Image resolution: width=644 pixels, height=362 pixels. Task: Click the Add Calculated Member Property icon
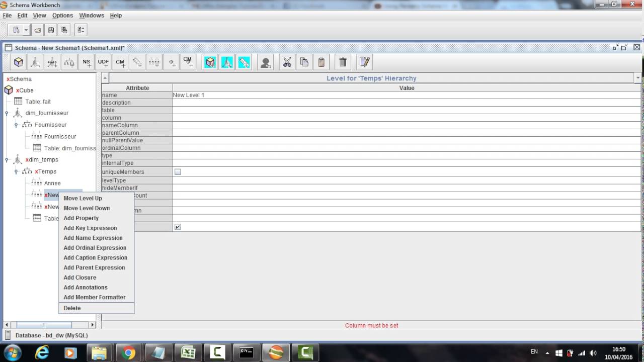tap(188, 62)
